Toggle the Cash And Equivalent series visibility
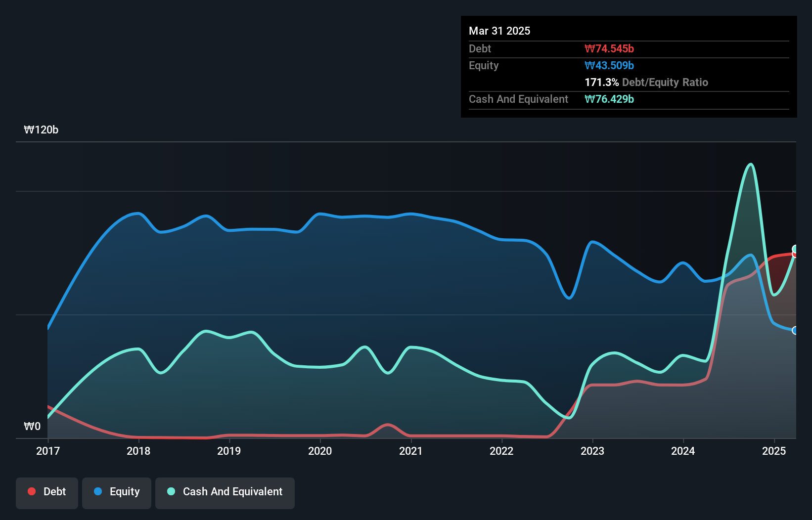 coord(225,492)
